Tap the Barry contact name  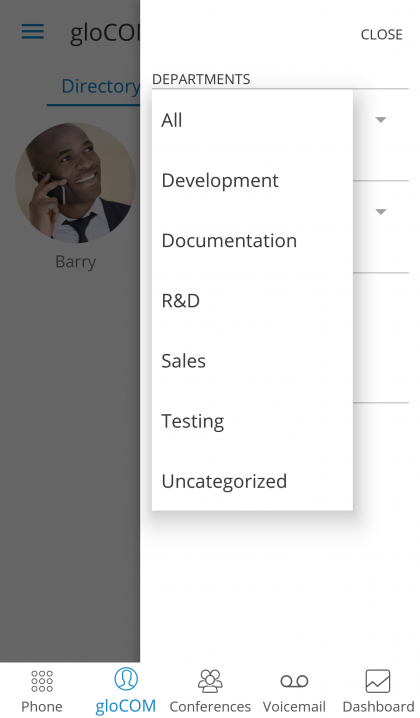[x=76, y=262]
